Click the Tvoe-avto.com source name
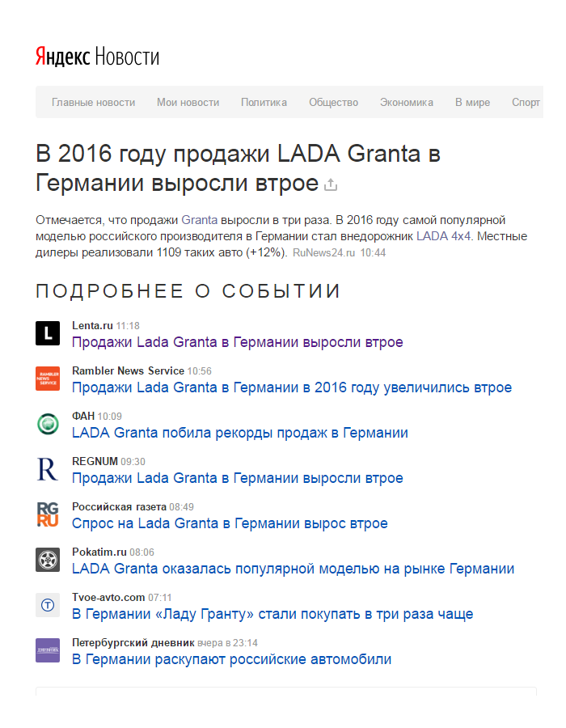 108,597
